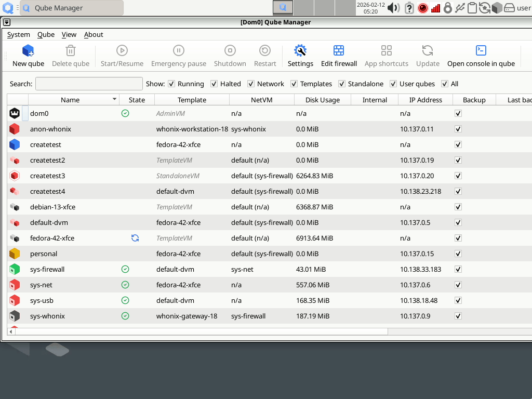
Task: Click the dom0 crown icon
Action: (x=15, y=113)
